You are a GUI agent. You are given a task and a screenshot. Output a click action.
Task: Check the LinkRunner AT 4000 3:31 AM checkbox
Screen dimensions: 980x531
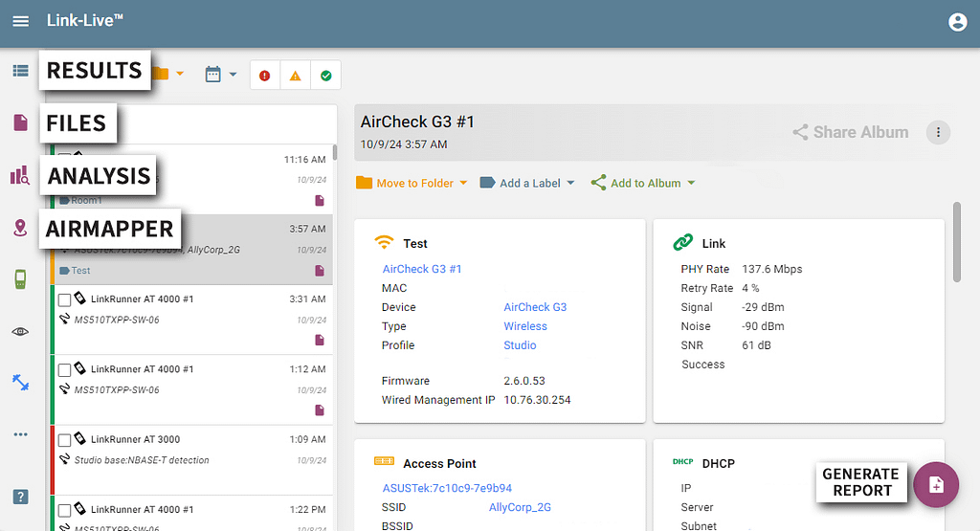64,300
